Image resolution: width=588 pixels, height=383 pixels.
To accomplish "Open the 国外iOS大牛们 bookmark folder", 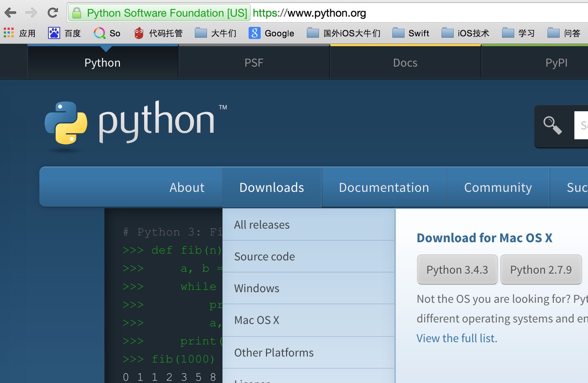I will coord(344,33).
